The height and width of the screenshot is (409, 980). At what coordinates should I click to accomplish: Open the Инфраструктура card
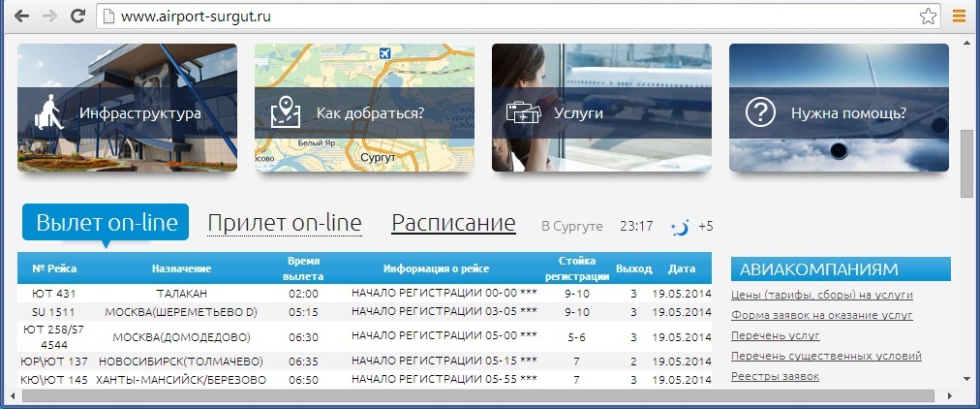tap(127, 108)
